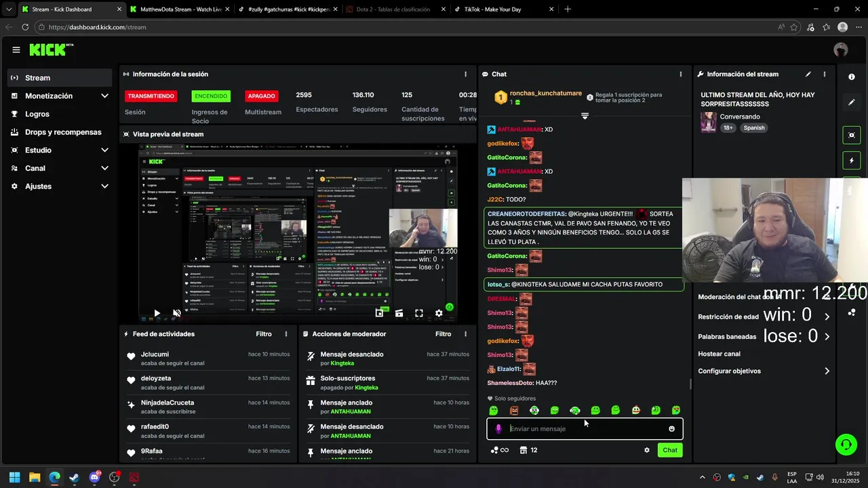Screen dimensions: 868x488
Task: Open stream preview settings gear
Action: click(439, 313)
